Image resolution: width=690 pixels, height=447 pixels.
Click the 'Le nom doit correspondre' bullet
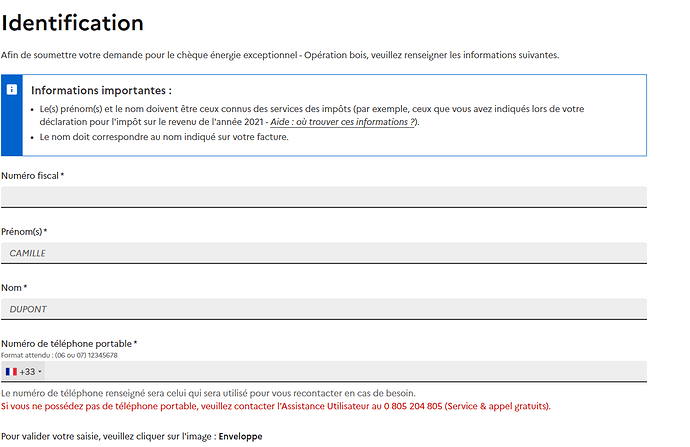(x=164, y=137)
